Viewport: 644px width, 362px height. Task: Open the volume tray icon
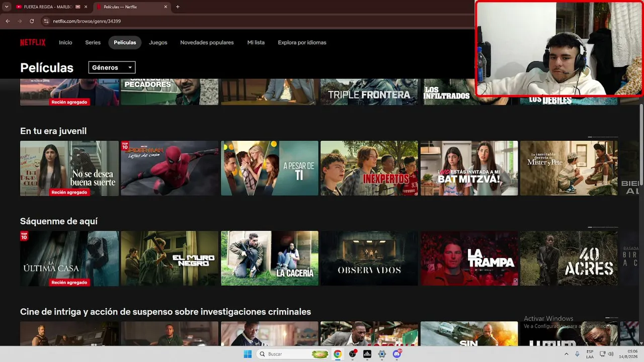(x=611, y=354)
